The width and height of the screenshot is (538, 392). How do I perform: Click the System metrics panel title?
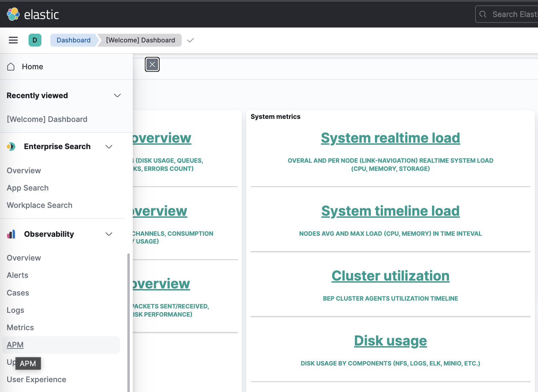[275, 117]
